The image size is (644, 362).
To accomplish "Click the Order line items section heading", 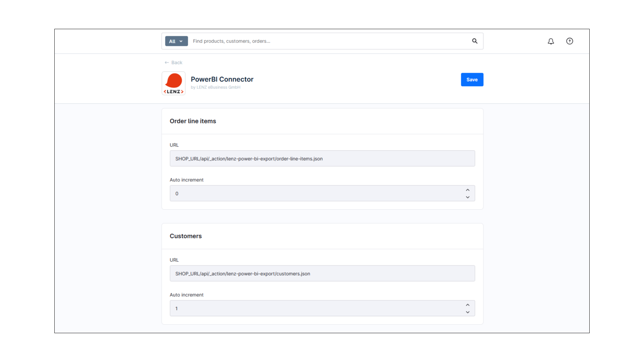I will [x=193, y=121].
